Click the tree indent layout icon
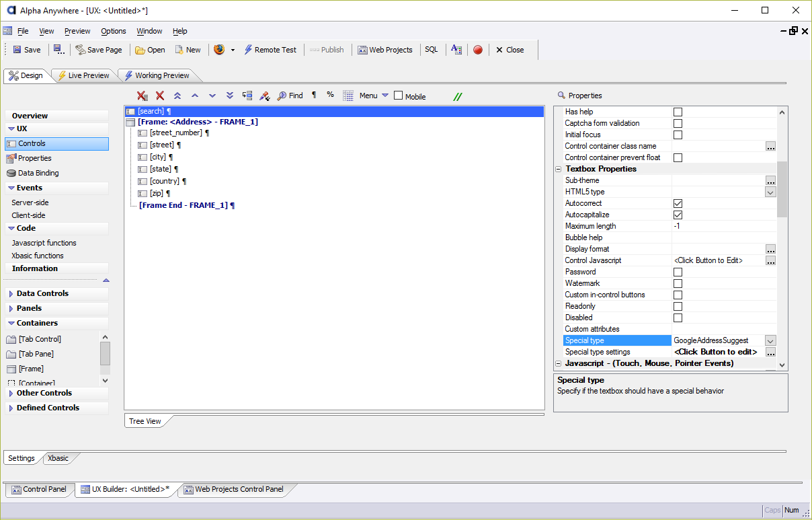This screenshot has height=520, width=812. click(x=247, y=96)
